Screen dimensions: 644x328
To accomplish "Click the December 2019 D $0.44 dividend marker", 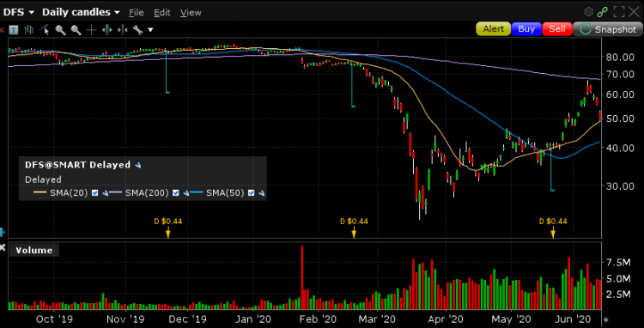I will click(x=167, y=227).
